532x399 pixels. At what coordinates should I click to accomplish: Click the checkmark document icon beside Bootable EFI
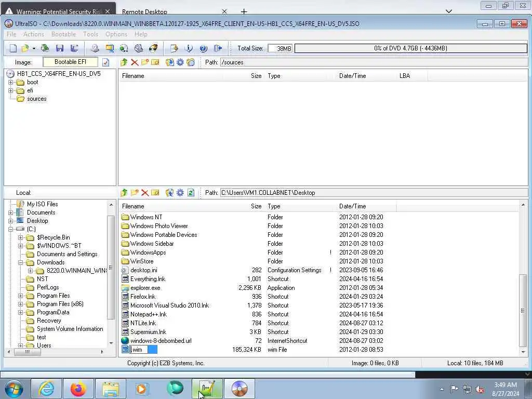(x=106, y=62)
